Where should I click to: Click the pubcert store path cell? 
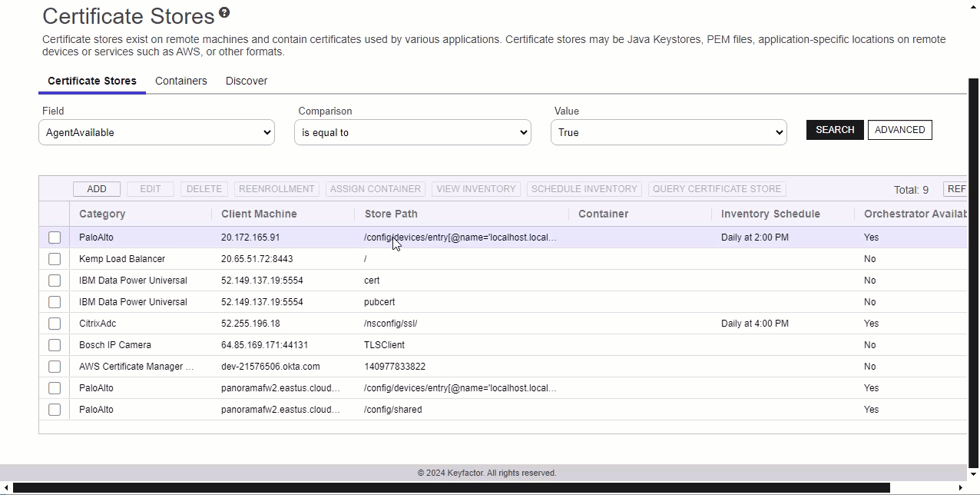[x=379, y=302]
